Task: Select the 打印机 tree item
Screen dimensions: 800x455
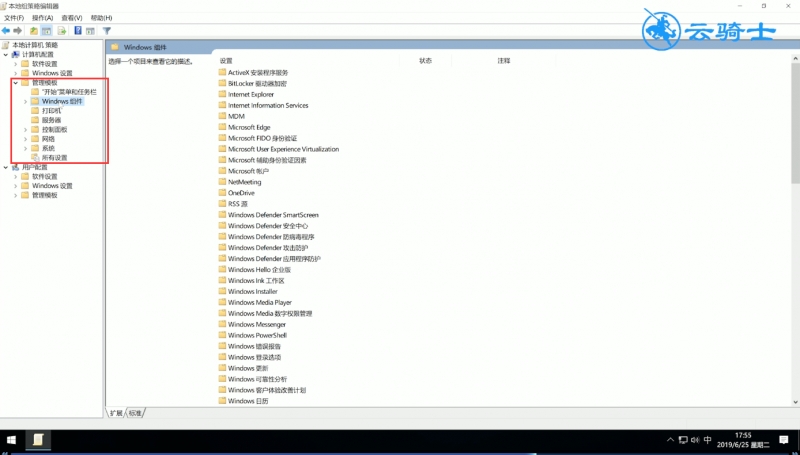Action: [51, 111]
